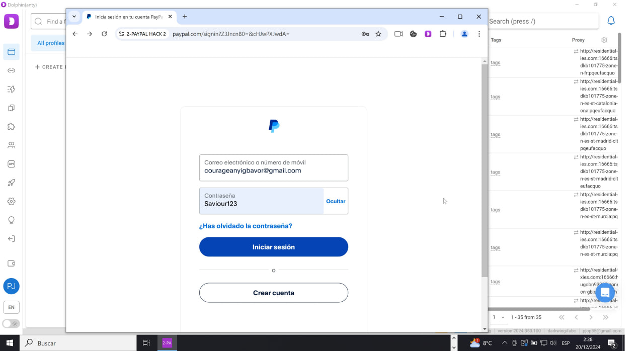Close the PayPal sign-in tab
Screen dimensions: 644x351
pyautogui.click(x=170, y=17)
